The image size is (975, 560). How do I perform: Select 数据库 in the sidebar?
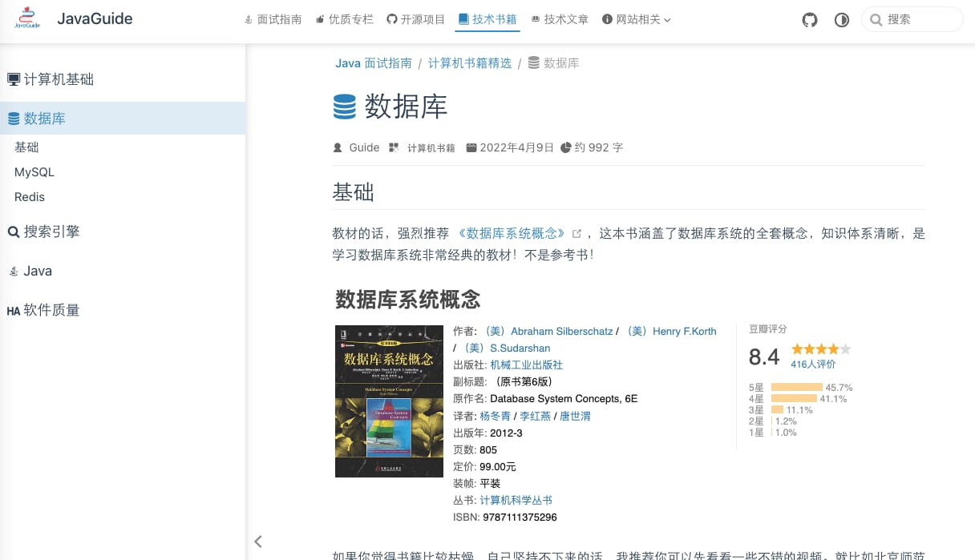[x=37, y=119]
